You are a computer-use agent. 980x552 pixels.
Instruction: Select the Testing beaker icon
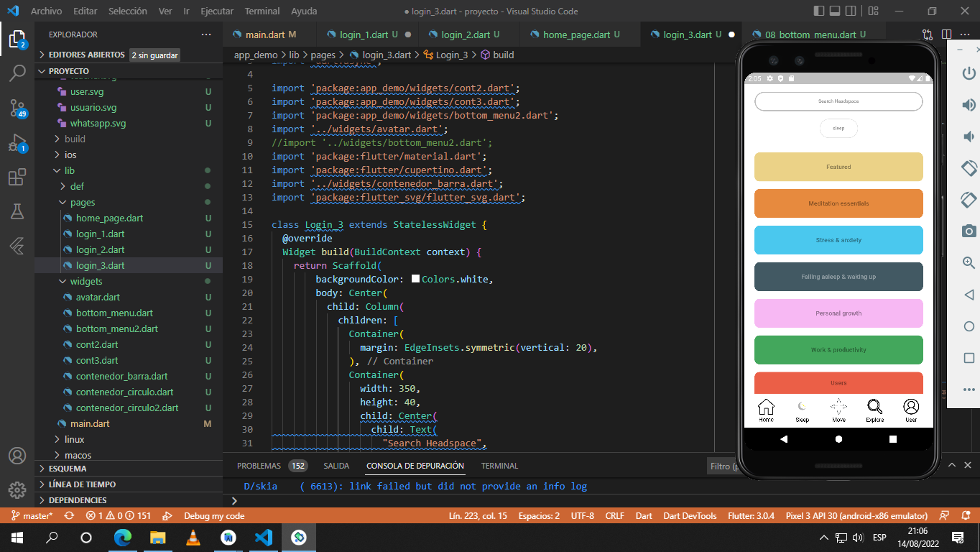pyautogui.click(x=17, y=211)
